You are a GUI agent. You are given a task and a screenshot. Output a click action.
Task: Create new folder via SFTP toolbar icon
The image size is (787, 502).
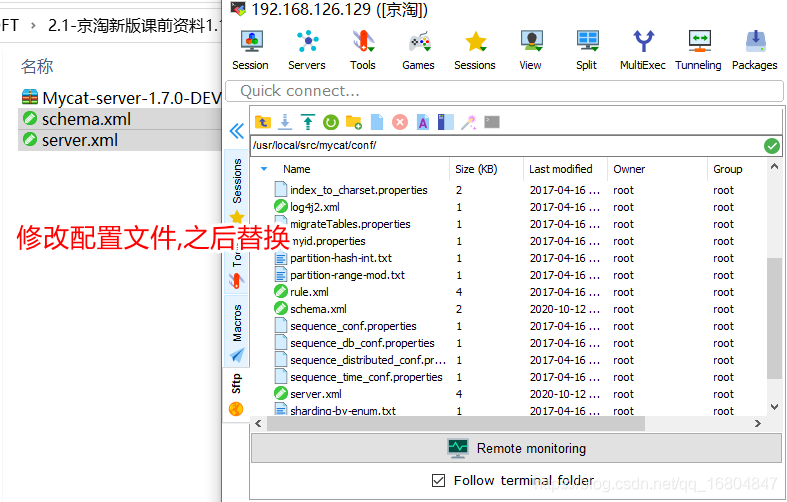354,122
